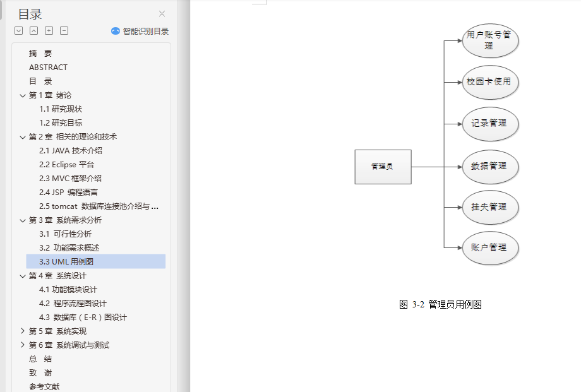Select 第4章 系统设计 heading

point(57,276)
